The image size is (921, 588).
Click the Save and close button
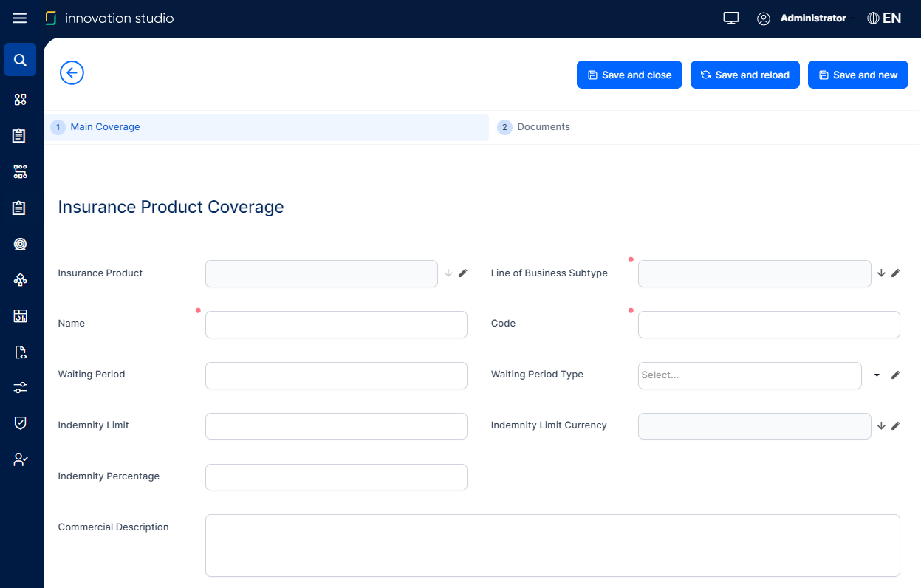point(629,75)
